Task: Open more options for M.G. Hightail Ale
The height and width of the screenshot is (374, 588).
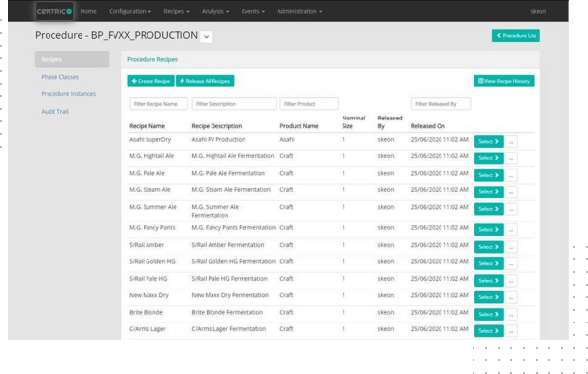Action: pyautogui.click(x=511, y=158)
